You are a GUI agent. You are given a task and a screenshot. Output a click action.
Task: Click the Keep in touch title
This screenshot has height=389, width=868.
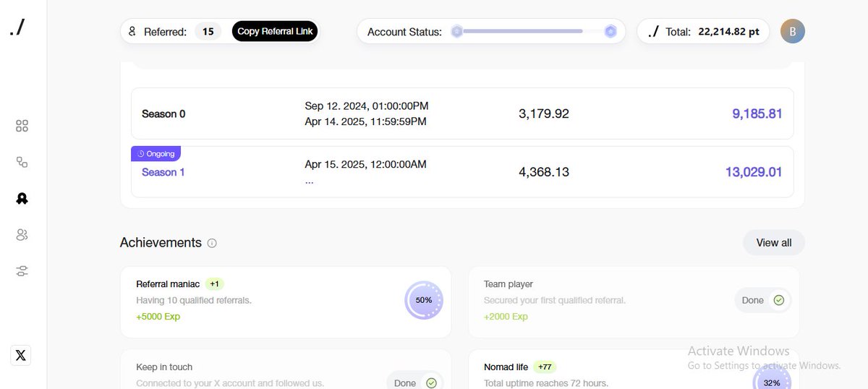click(164, 367)
